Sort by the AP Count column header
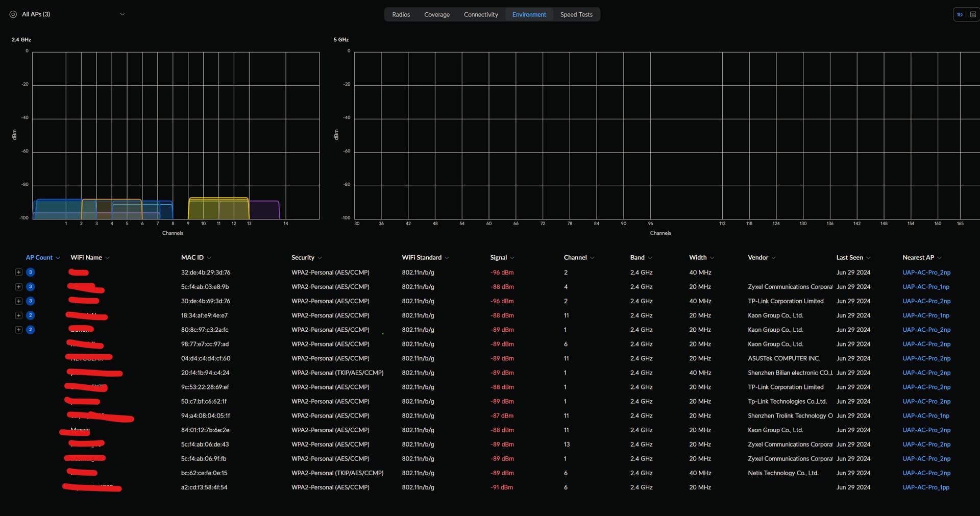The height and width of the screenshot is (516, 980). coord(39,258)
